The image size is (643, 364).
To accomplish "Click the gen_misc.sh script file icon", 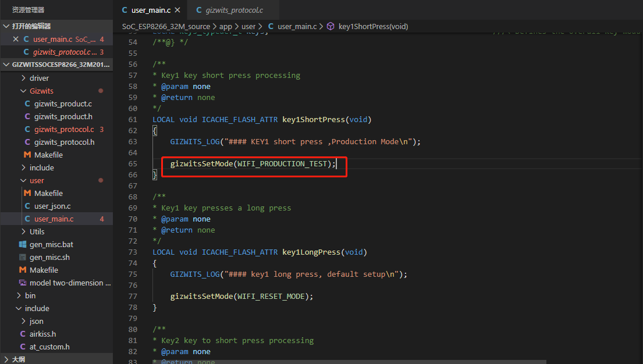I will coord(23,257).
